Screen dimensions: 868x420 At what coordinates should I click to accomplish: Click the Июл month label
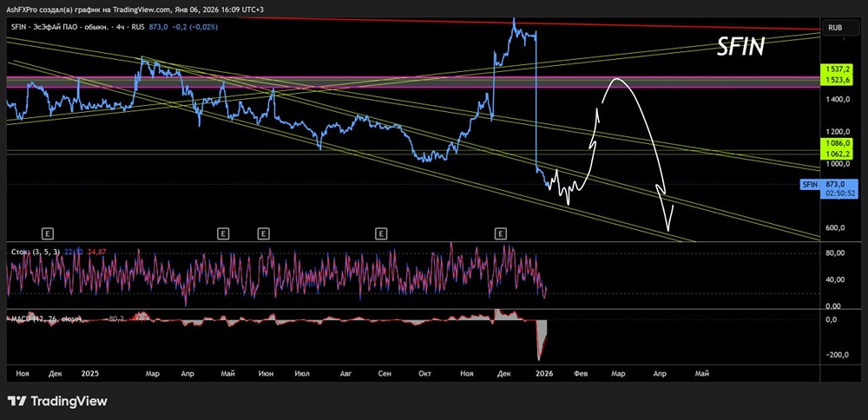click(302, 373)
